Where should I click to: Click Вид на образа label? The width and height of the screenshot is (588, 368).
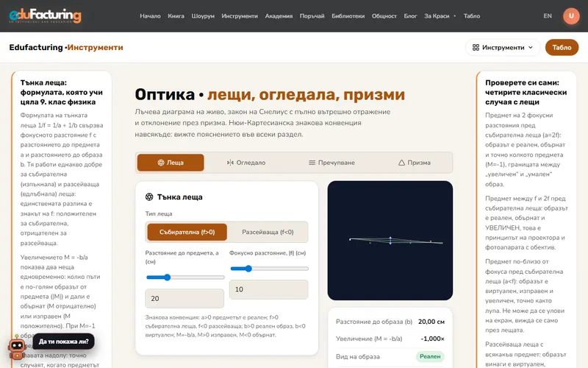pos(358,357)
